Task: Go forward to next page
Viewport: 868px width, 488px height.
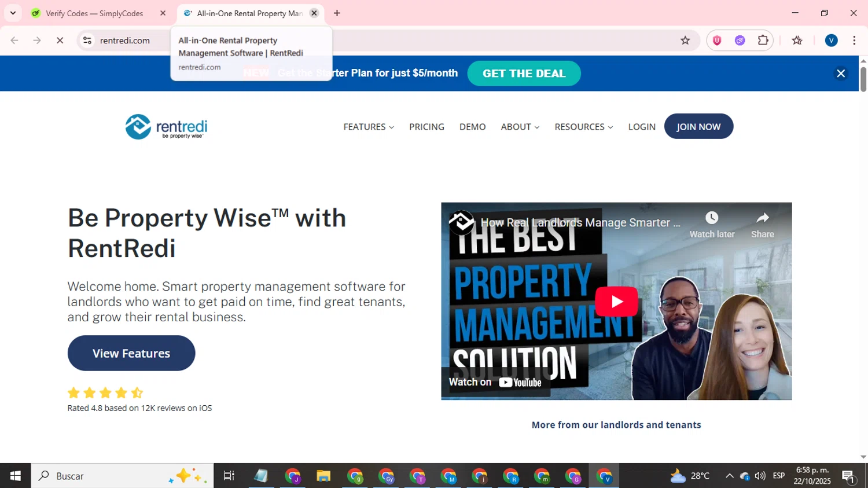Action: pyautogui.click(x=37, y=41)
